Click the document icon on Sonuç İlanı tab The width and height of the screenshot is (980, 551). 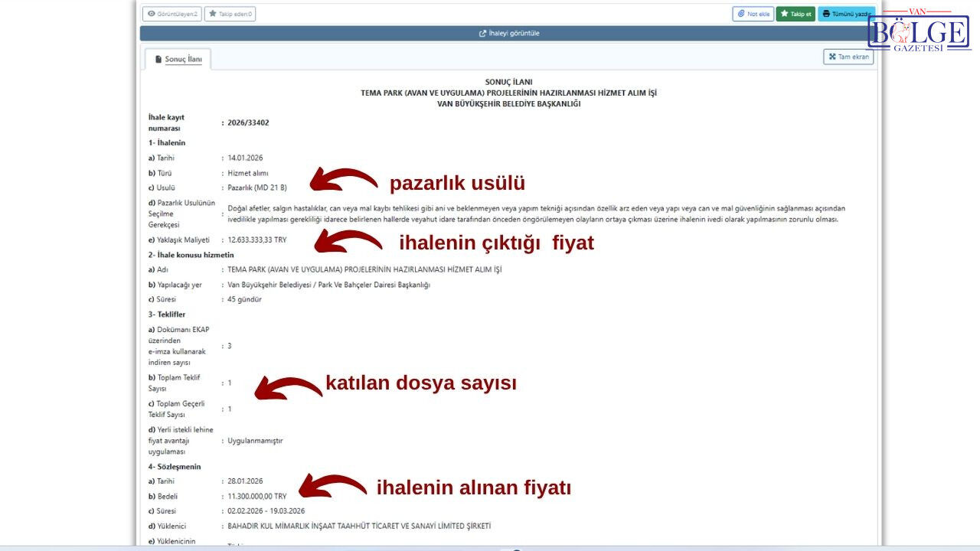[158, 59]
